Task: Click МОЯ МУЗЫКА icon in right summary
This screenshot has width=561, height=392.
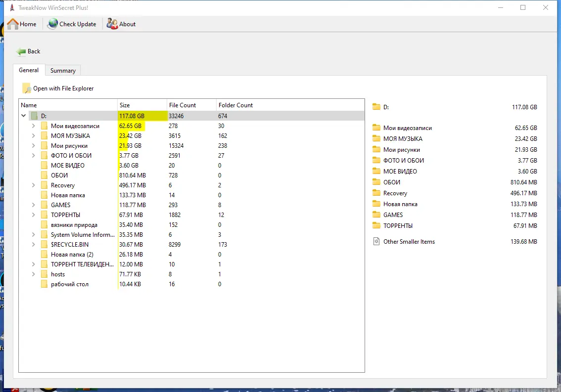Action: pos(376,138)
